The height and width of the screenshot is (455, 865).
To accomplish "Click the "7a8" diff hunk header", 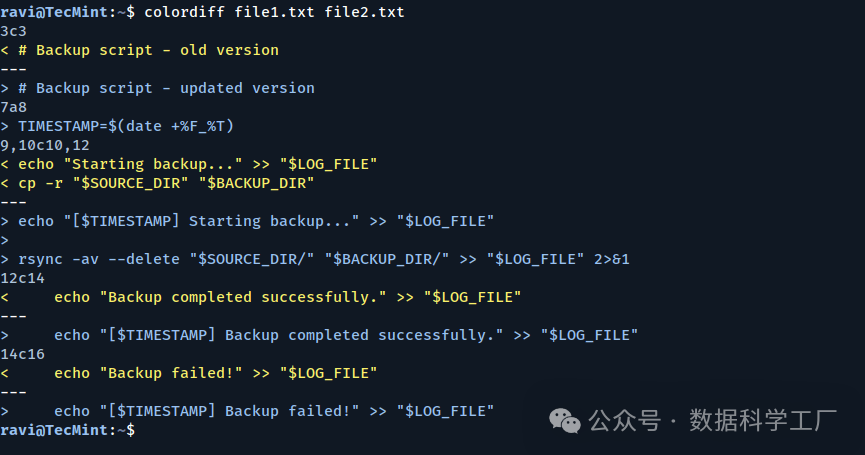I will coord(14,107).
